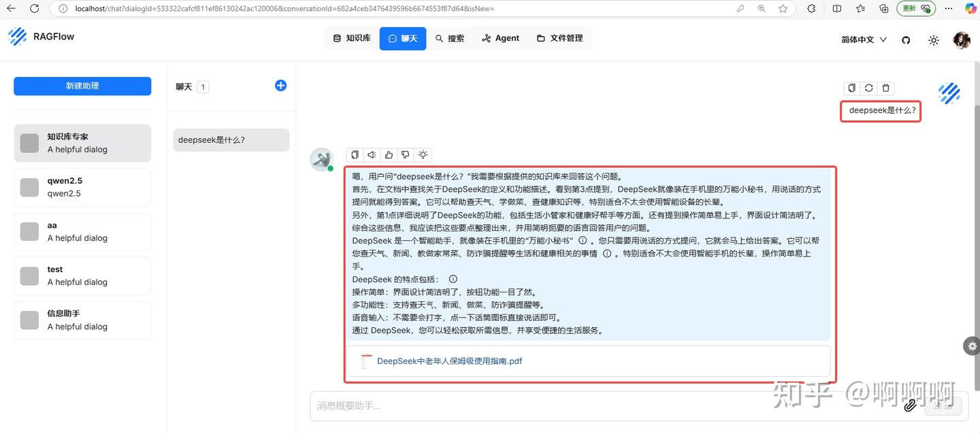Create new chat with plus icon

click(280, 86)
